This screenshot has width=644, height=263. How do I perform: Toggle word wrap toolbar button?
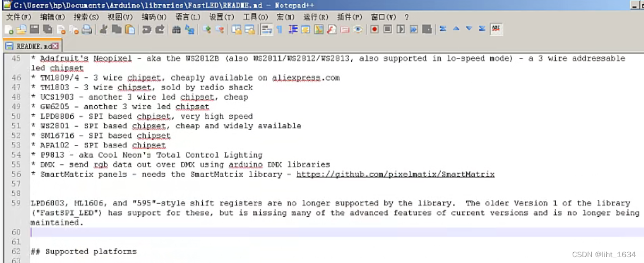point(267,29)
